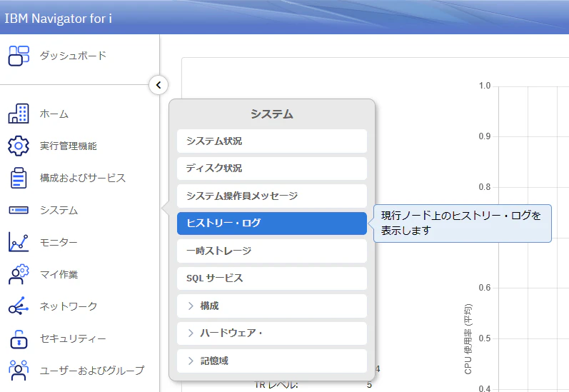The image size is (569, 392).
Task: Open システム状況 from the system menu
Action: [x=272, y=141]
